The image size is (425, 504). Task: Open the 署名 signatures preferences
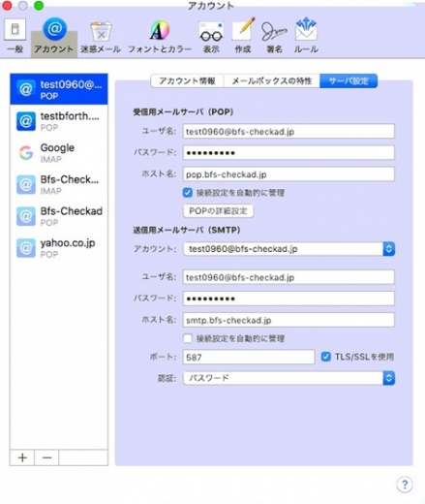(x=274, y=37)
